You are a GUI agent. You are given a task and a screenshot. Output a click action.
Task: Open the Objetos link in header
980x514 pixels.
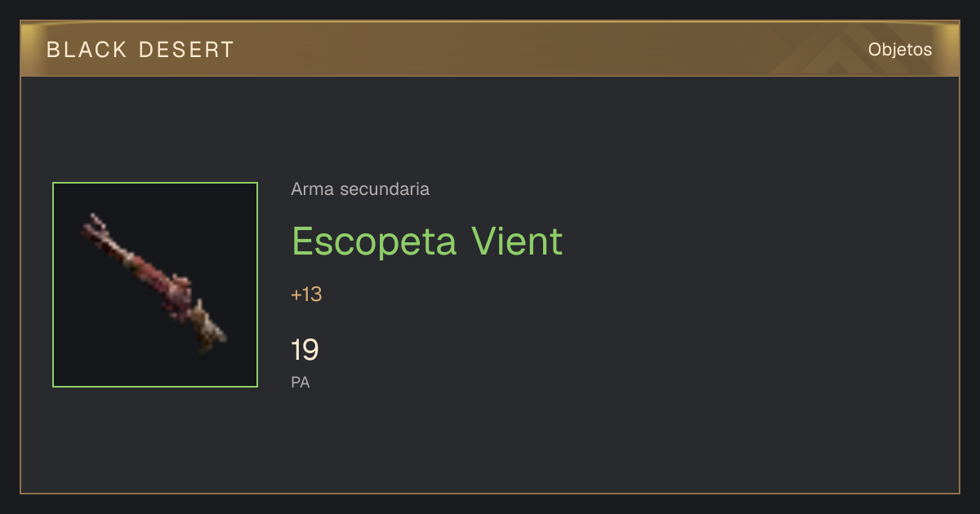(900, 50)
